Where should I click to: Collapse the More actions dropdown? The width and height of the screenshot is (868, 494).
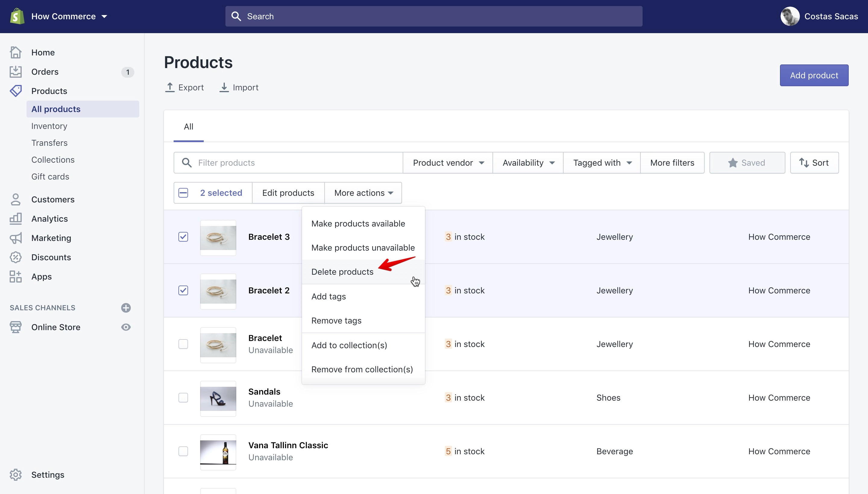[363, 193]
